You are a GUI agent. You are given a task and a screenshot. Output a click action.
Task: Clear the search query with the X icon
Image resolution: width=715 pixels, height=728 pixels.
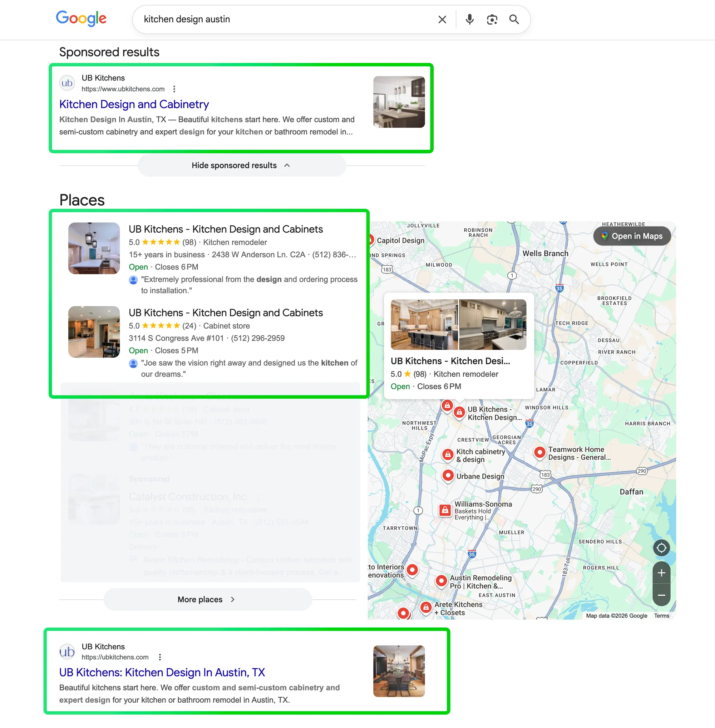tap(442, 20)
